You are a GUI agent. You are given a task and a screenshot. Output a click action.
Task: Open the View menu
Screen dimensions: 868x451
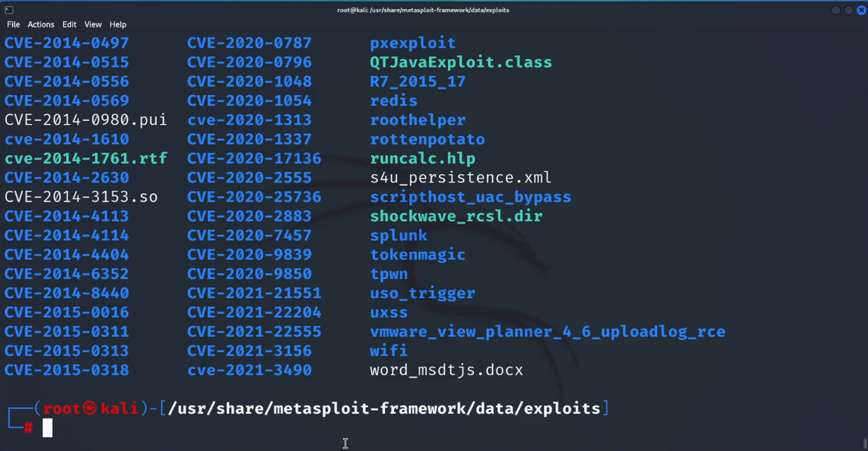tap(93, 24)
